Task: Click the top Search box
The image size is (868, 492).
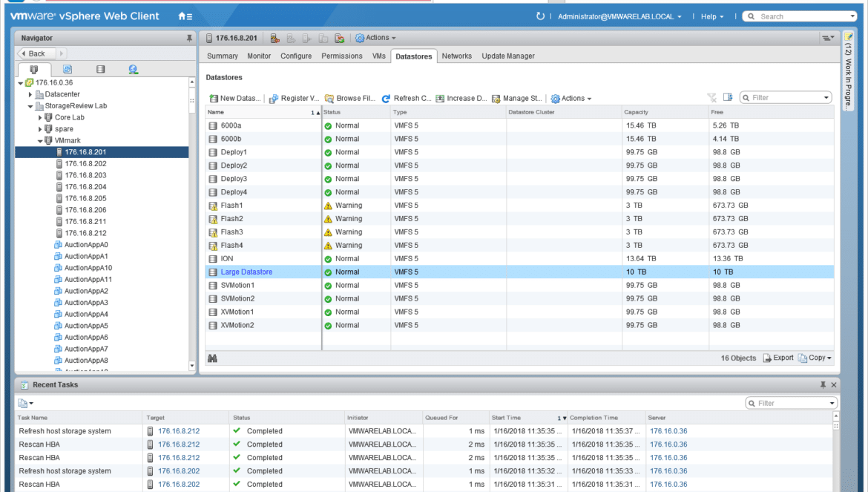Action: 799,16
